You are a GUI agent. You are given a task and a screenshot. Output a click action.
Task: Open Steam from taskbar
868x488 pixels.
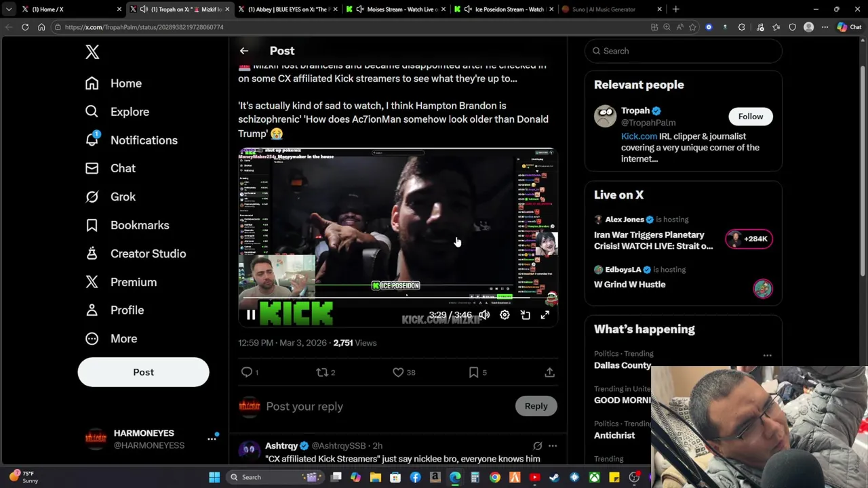tap(554, 477)
